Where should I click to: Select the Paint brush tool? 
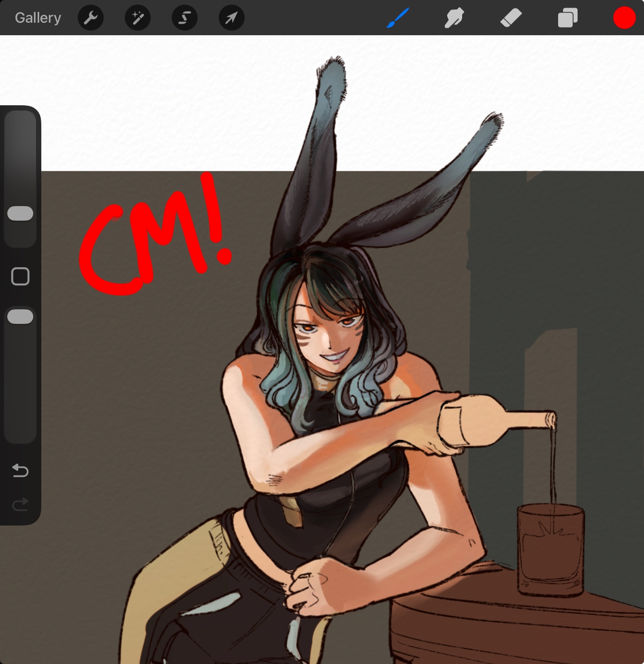pos(398,18)
